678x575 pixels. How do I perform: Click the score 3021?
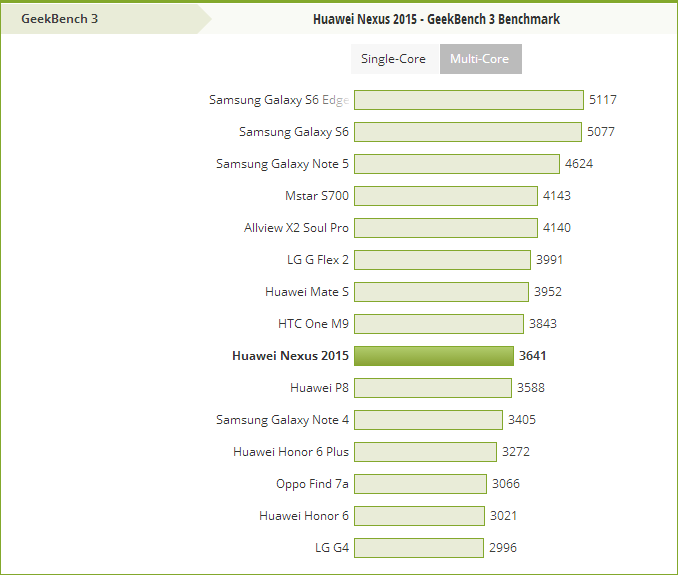pyautogui.click(x=503, y=516)
